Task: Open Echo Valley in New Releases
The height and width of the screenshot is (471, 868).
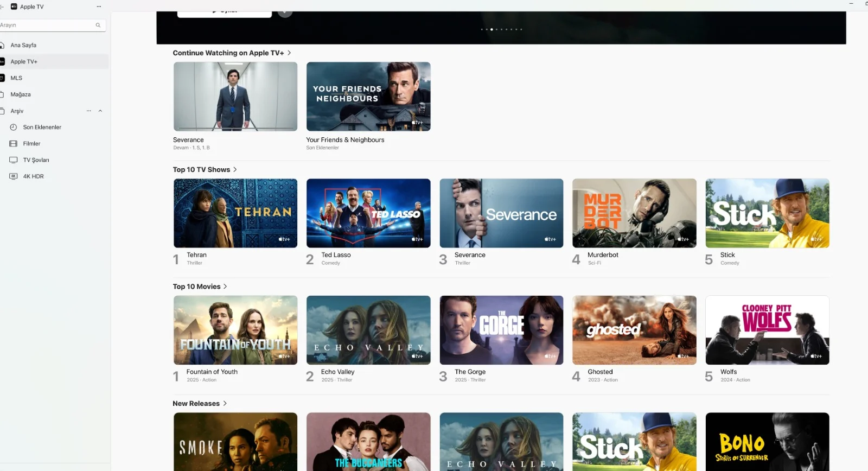Action: coord(502,442)
